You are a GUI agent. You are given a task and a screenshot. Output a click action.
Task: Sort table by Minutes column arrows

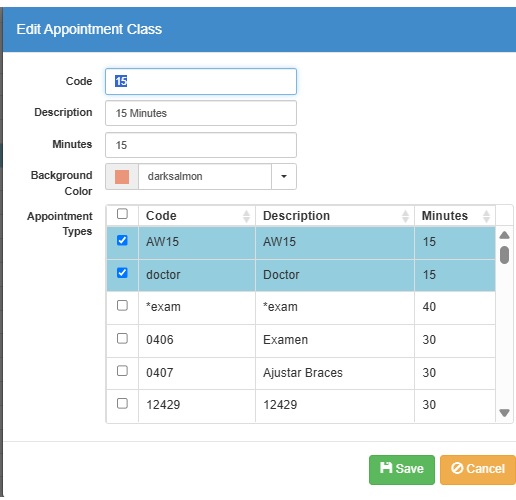[486, 216]
